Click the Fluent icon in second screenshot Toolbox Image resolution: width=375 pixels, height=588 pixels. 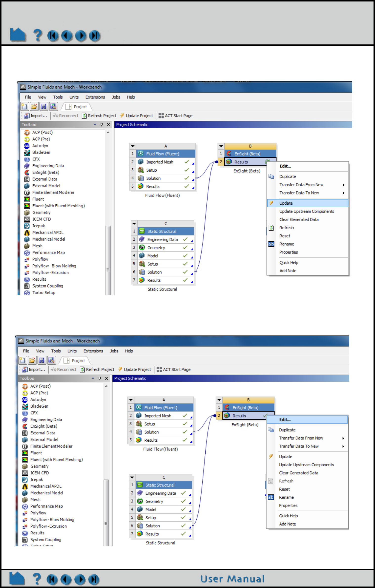(25, 453)
